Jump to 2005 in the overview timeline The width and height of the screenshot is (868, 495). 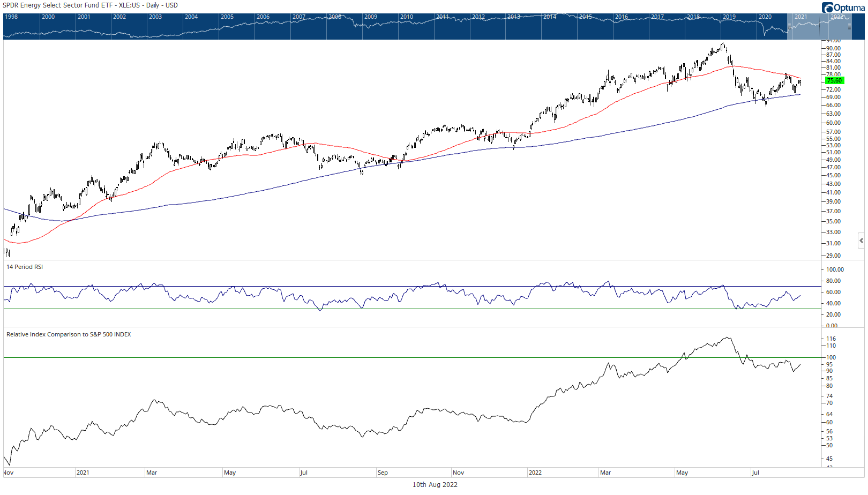pyautogui.click(x=227, y=17)
